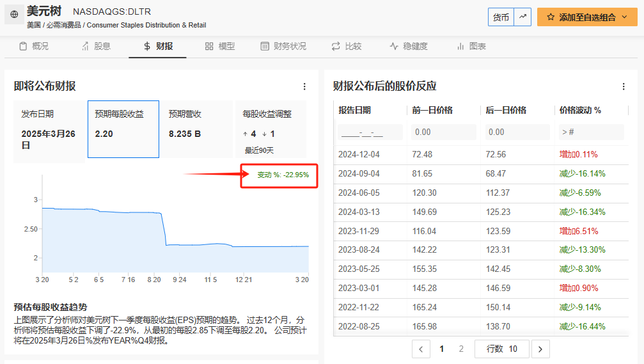Click the calendar icon beside 财务状况
The height and width of the screenshot is (364, 644).
[265, 47]
